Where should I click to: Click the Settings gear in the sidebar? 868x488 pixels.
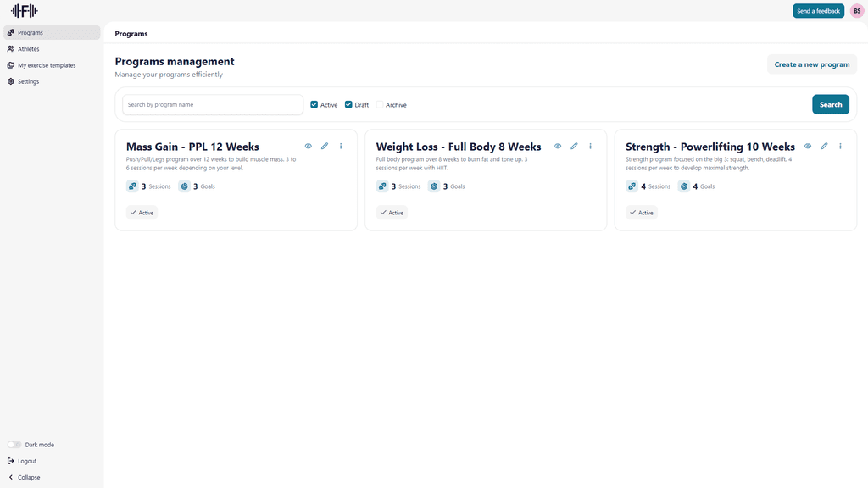(11, 81)
